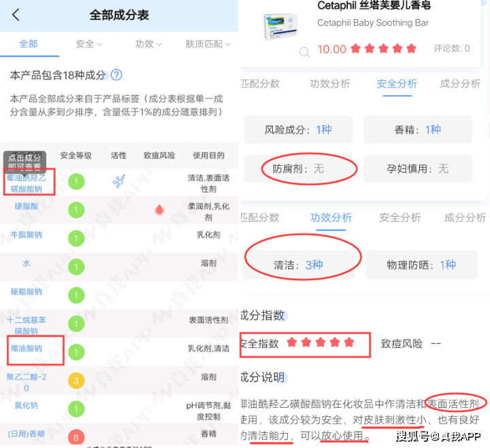
Task: Tap the Cetaphil soap product thumbnail
Action: tap(280, 27)
